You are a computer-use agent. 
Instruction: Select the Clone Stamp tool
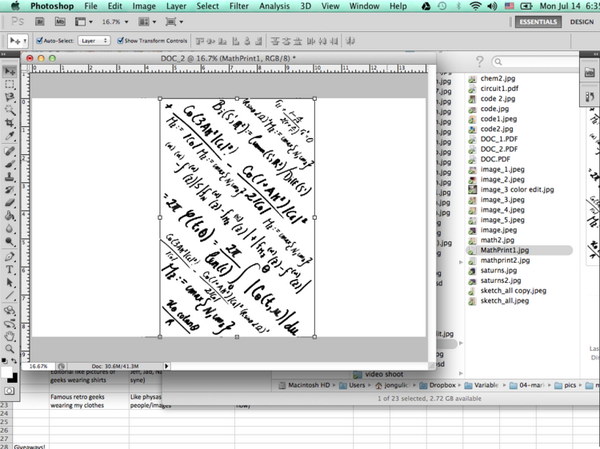pos(10,177)
